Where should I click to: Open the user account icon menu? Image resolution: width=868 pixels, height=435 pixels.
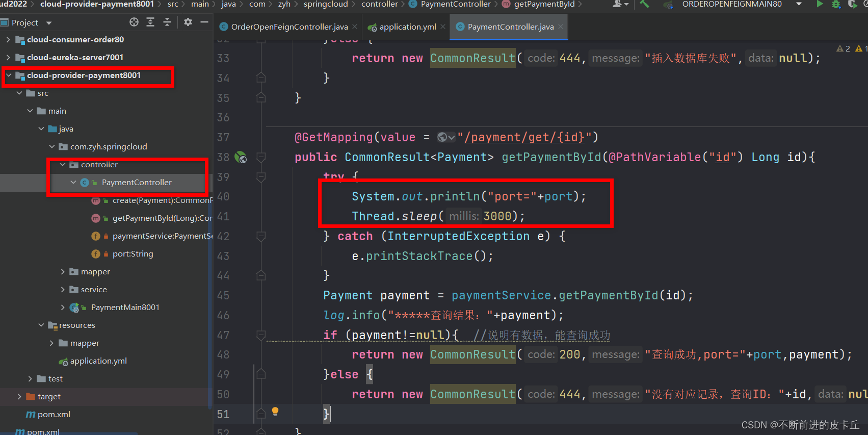tap(619, 4)
